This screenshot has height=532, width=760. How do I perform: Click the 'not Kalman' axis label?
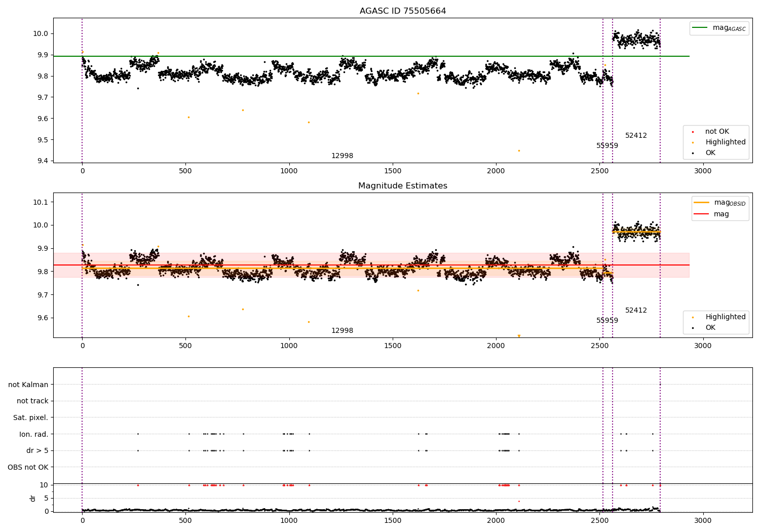click(28, 385)
